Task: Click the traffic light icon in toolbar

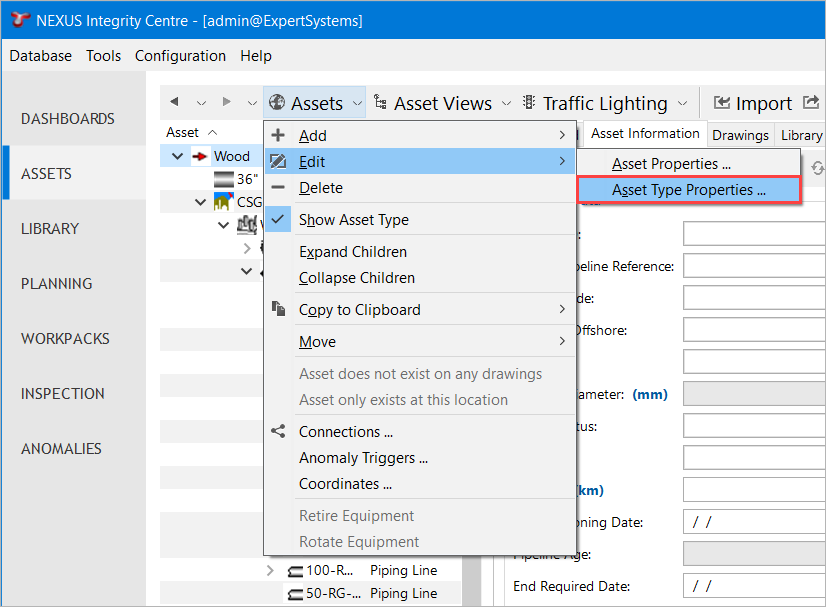Action: [x=528, y=103]
